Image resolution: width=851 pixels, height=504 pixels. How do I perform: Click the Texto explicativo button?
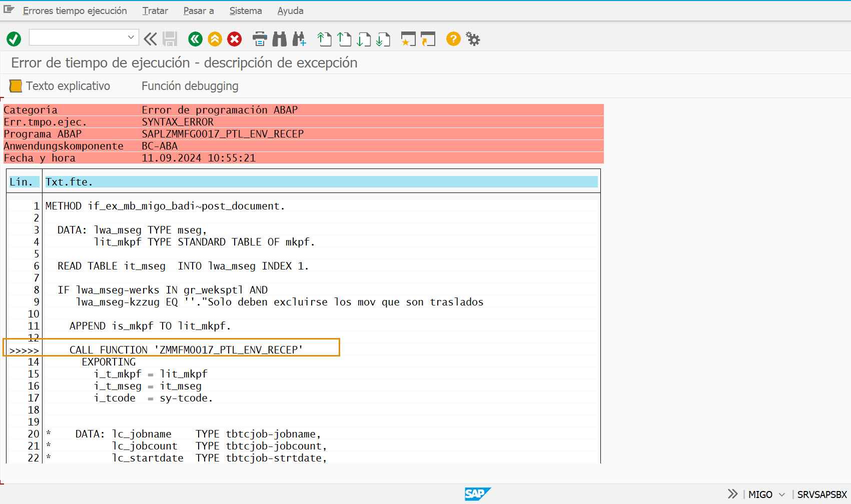(x=60, y=86)
